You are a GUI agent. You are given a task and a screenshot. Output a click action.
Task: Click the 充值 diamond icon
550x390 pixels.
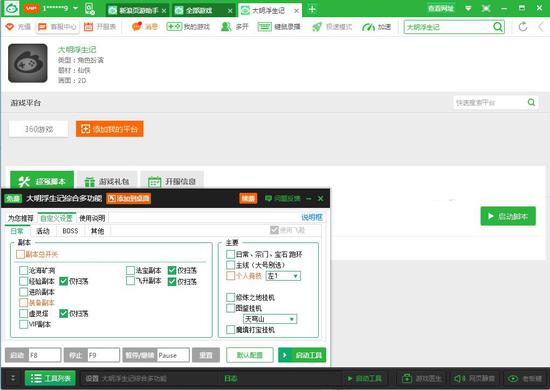pyautogui.click(x=10, y=27)
